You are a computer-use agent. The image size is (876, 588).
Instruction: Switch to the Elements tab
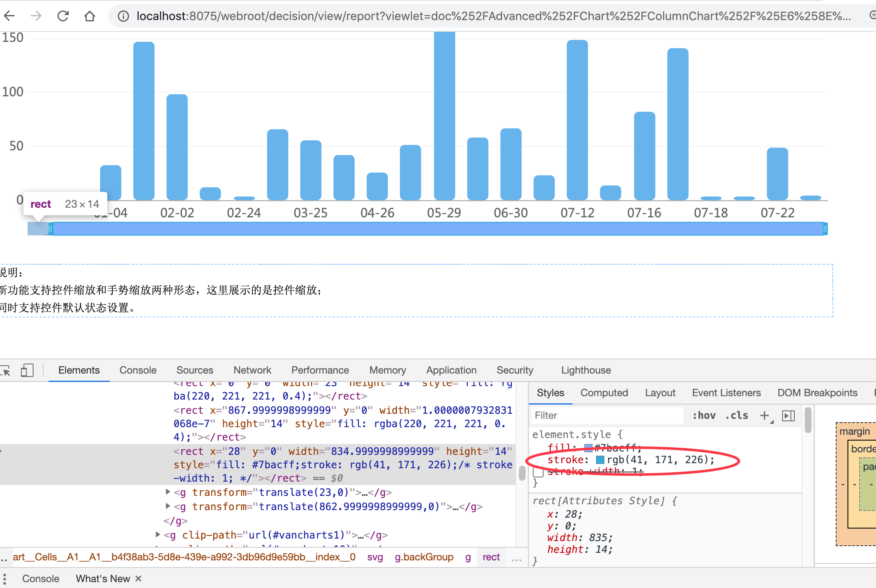(x=79, y=370)
